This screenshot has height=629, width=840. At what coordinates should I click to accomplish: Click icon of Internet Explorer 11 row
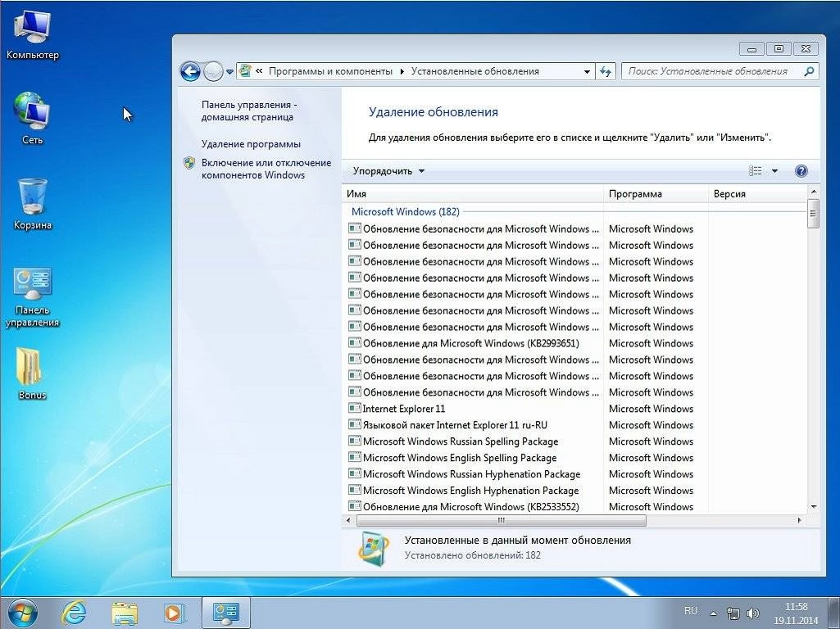(x=355, y=409)
